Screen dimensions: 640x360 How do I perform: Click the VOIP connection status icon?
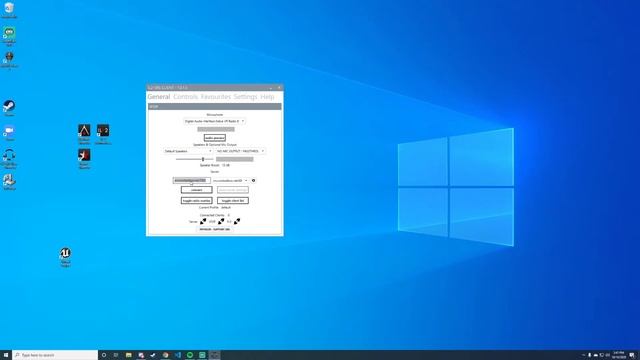coord(221,221)
